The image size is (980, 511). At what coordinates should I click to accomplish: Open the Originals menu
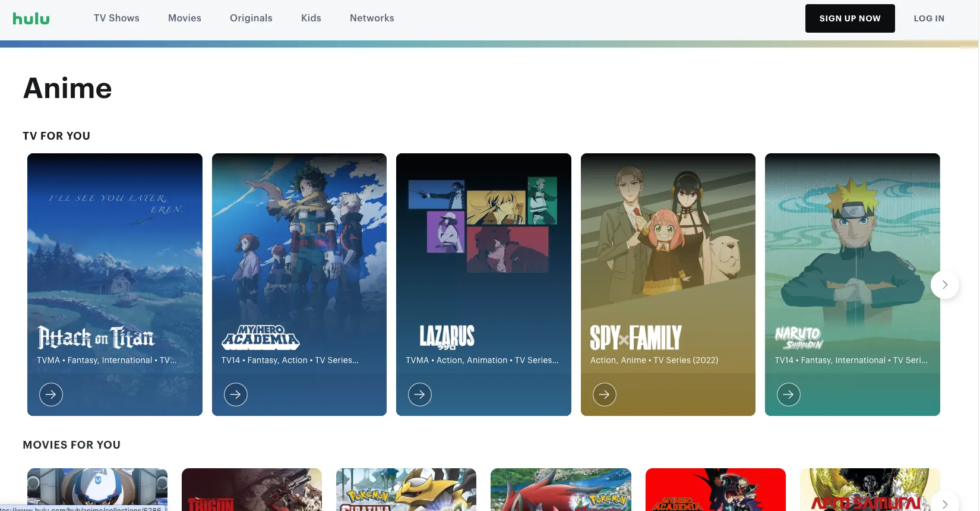(251, 18)
